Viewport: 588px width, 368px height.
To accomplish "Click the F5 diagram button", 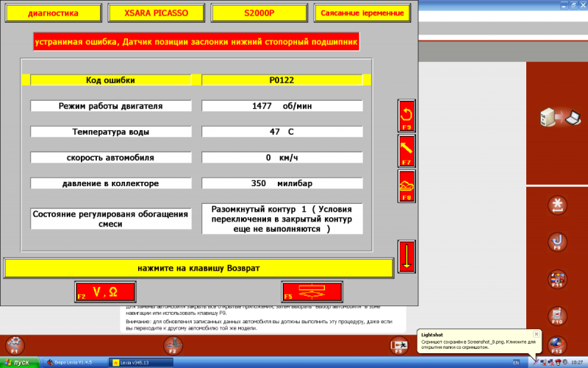I will coord(312,291).
